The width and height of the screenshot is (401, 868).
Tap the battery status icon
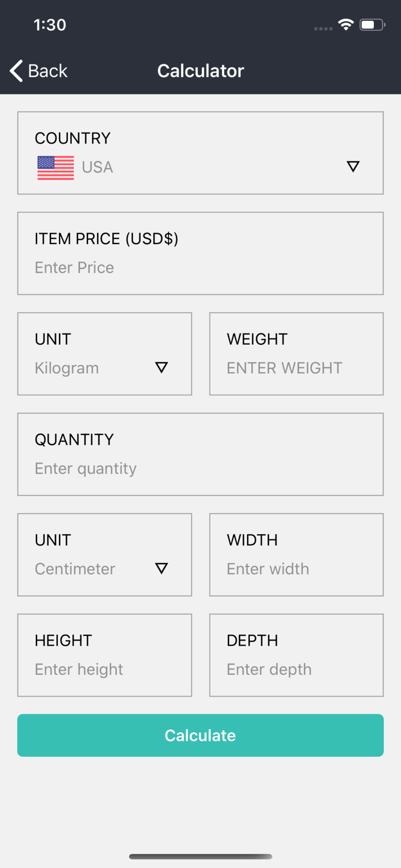pyautogui.click(x=372, y=25)
